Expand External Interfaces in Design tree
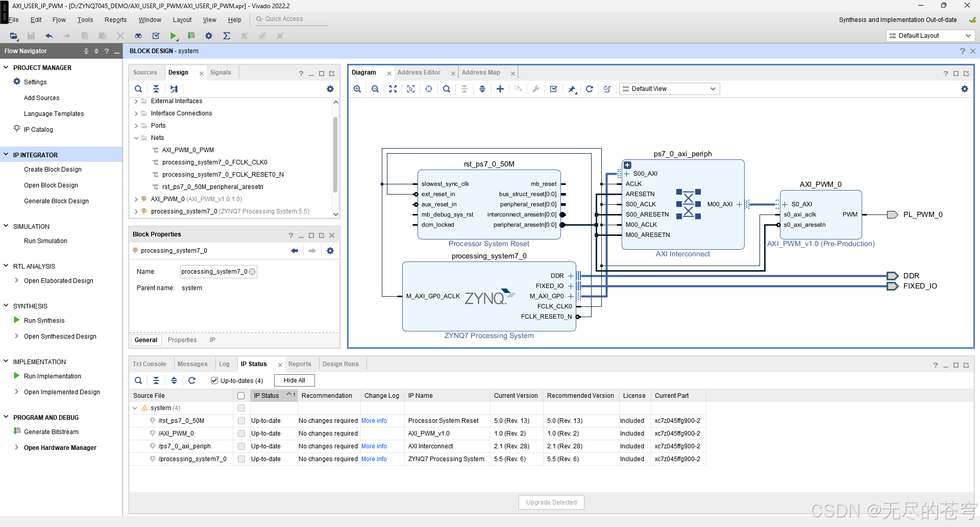The width and height of the screenshot is (980, 527). click(x=136, y=101)
